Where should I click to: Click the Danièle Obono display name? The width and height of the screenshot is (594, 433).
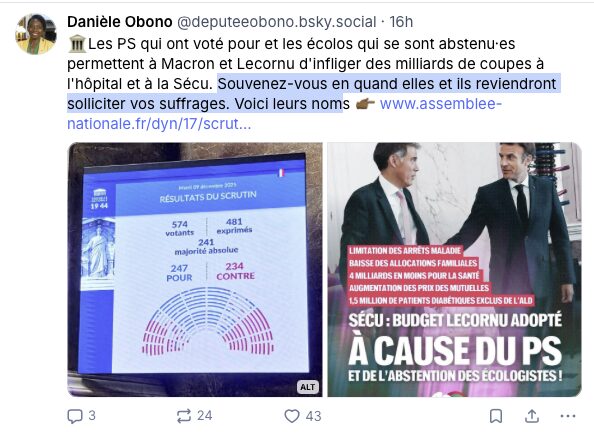120,22
